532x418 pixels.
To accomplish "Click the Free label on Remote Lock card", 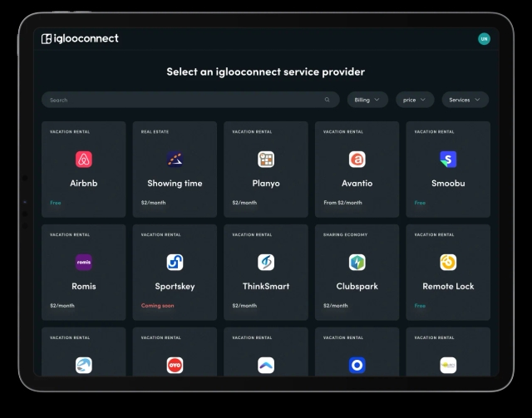I will pos(420,305).
